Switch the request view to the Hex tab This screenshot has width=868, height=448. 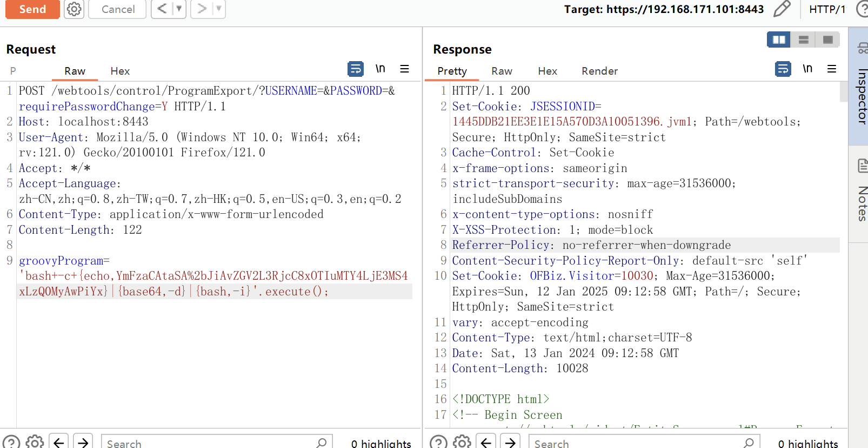(120, 71)
